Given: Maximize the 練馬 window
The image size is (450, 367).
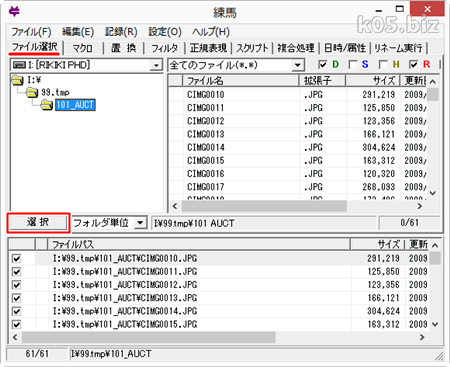Looking at the screenshot, I should 399,9.
